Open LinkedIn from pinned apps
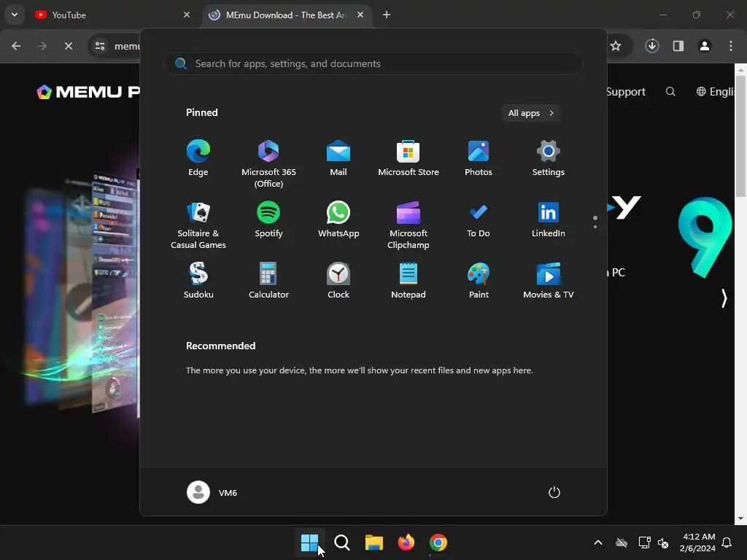 point(549,219)
